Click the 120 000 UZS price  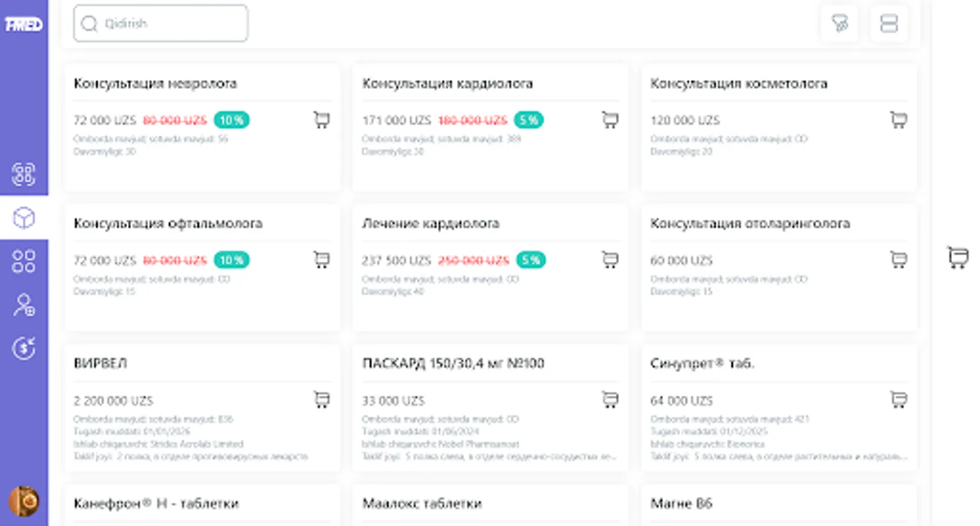pyautogui.click(x=685, y=120)
